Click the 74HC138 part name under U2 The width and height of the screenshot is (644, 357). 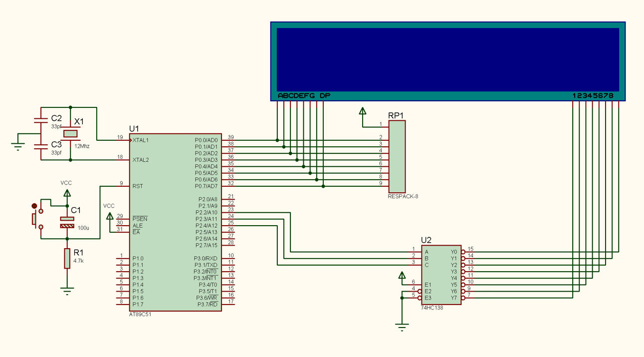pos(432,308)
